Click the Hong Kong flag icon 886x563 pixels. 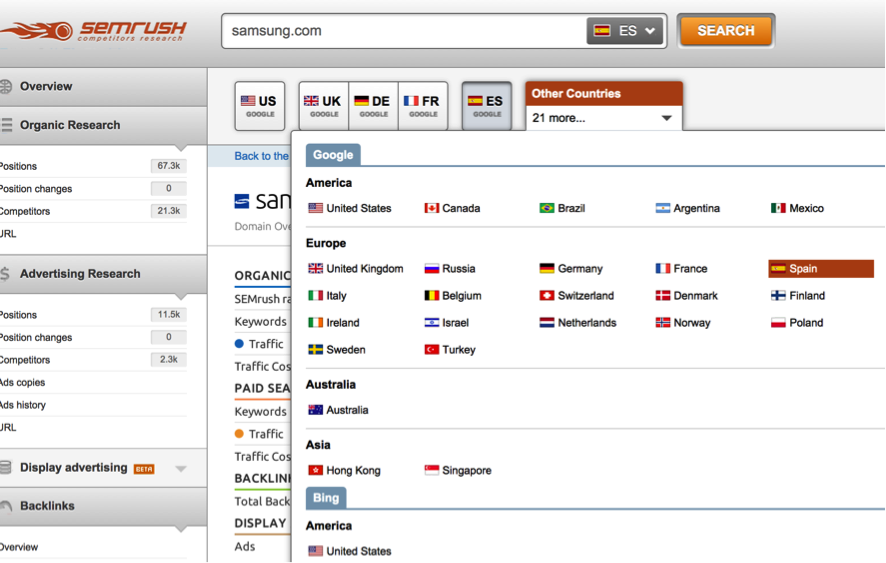click(x=315, y=470)
